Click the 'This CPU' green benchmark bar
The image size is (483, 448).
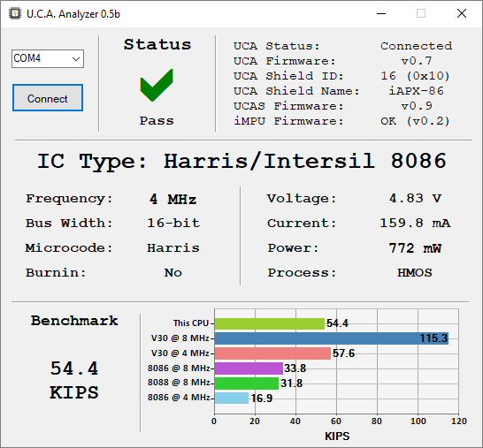click(x=270, y=323)
